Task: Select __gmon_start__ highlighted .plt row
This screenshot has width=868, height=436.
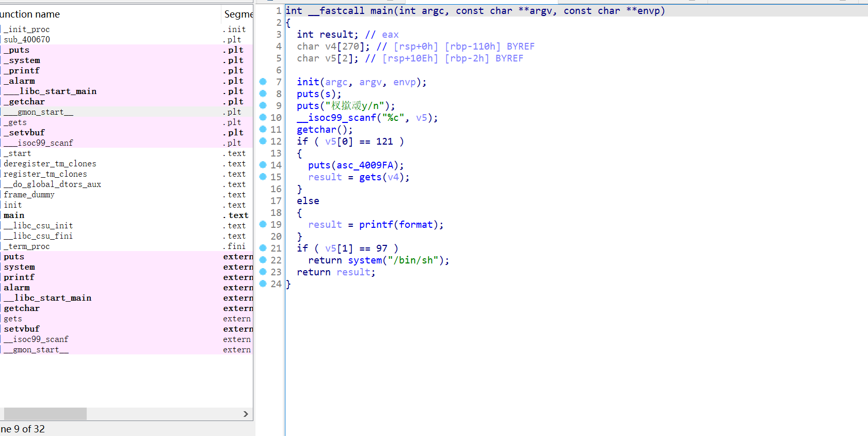Action: pos(126,112)
